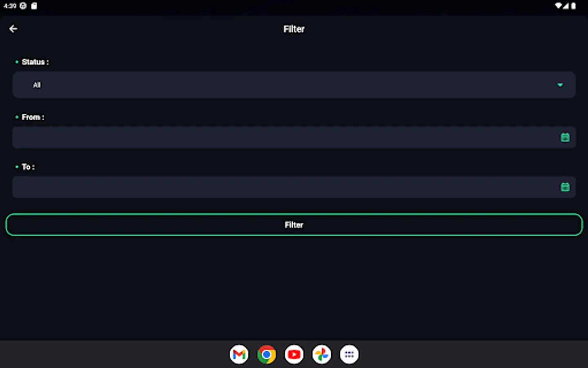Check the Wi-Fi status icon
Screen dimensions: 588x368
point(558,6)
